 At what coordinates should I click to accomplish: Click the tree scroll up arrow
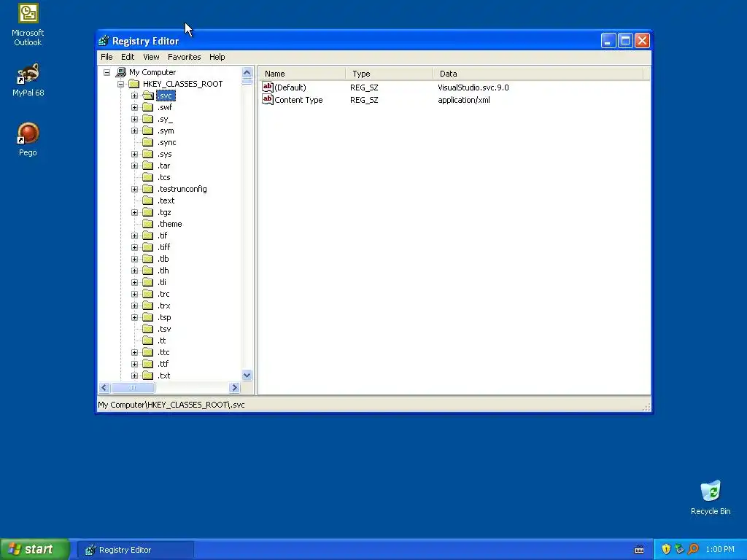pos(247,72)
